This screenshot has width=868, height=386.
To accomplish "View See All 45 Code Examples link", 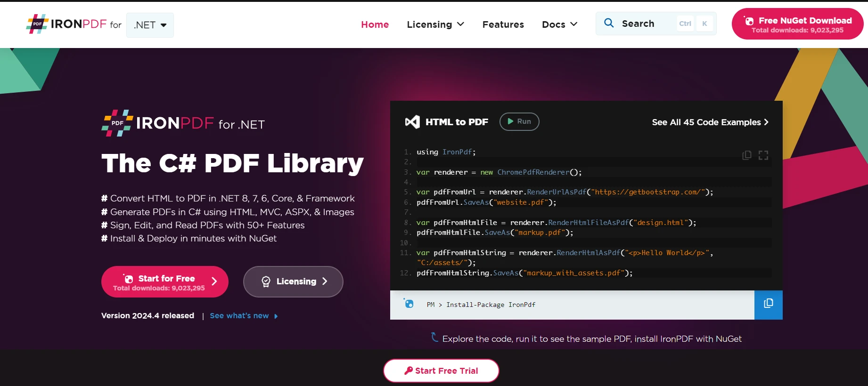I will pyautogui.click(x=710, y=122).
